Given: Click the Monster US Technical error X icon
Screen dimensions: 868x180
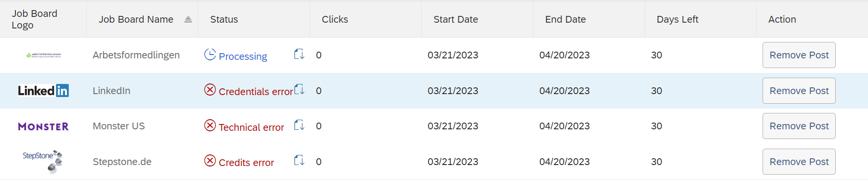Looking at the screenshot, I should point(210,125).
